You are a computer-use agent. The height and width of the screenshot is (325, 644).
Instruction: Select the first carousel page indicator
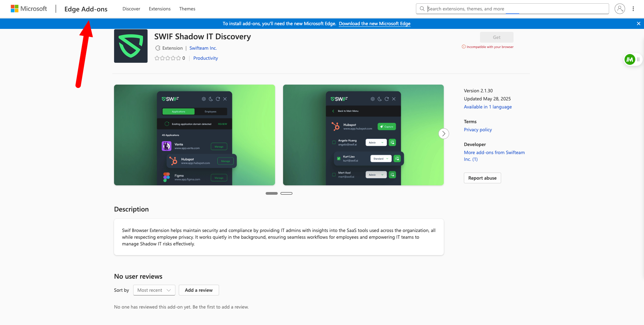272,193
